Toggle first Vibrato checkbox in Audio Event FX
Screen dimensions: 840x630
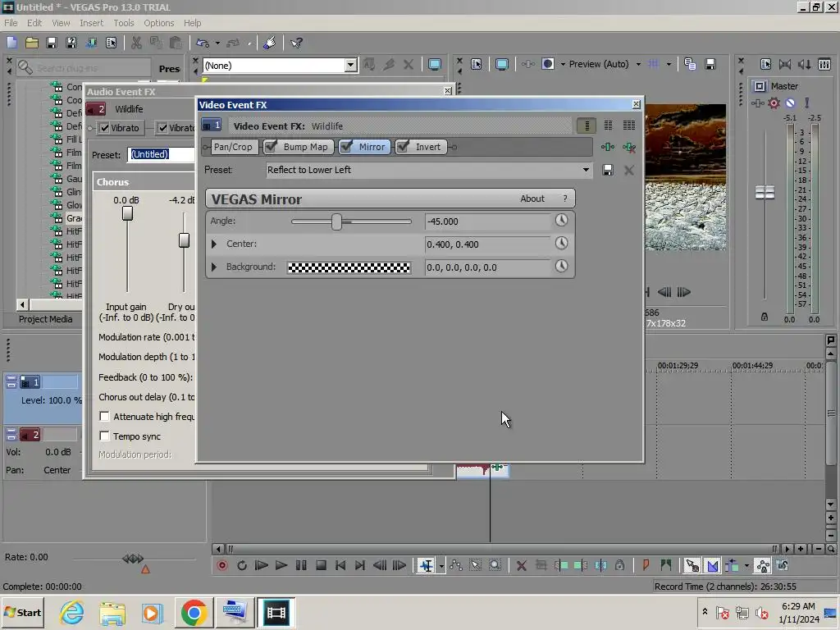[x=104, y=128]
